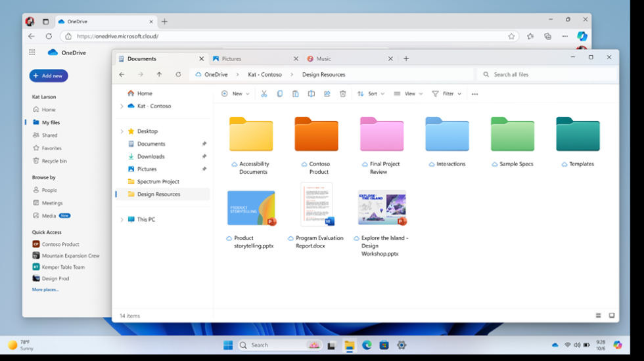Click Design Resources in the breadcrumb

pos(323,75)
